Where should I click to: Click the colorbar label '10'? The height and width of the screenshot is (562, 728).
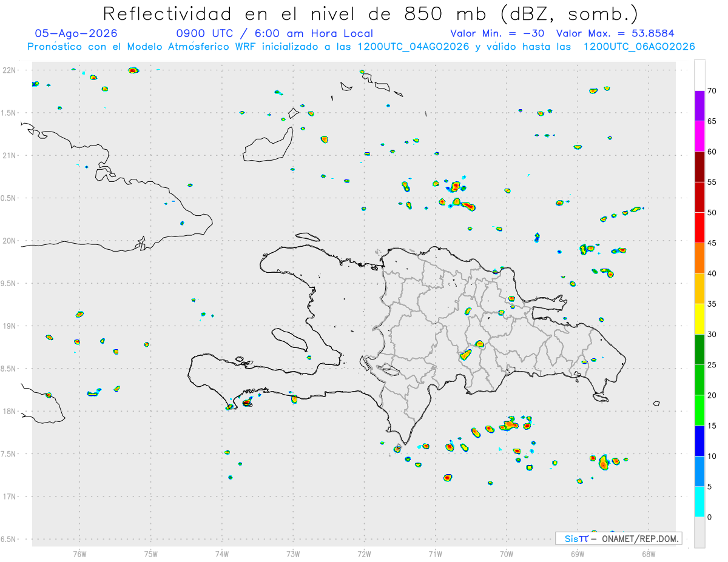coord(712,457)
